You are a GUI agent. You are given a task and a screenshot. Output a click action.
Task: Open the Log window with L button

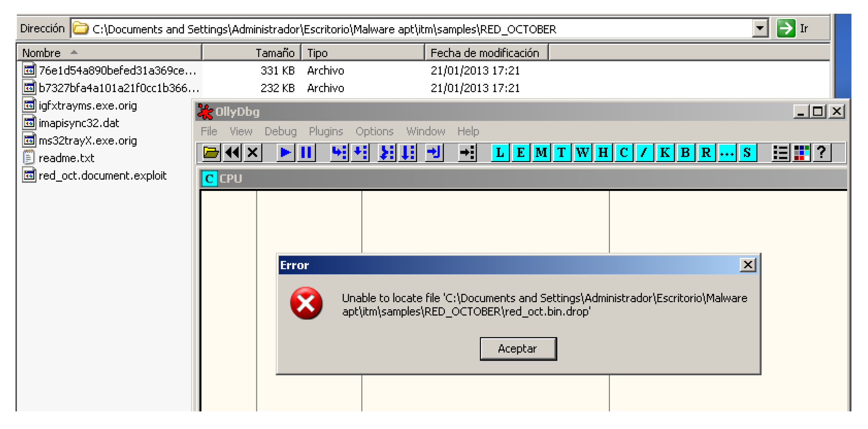pyautogui.click(x=500, y=153)
